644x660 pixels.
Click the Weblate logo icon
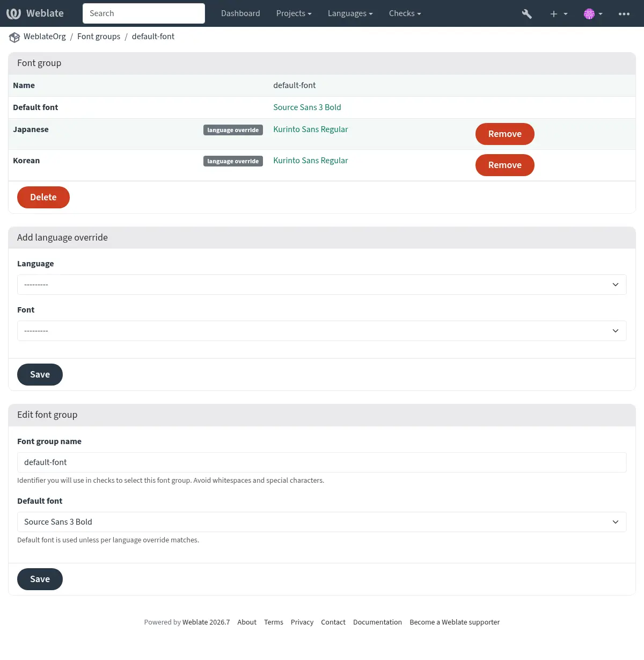(13, 13)
